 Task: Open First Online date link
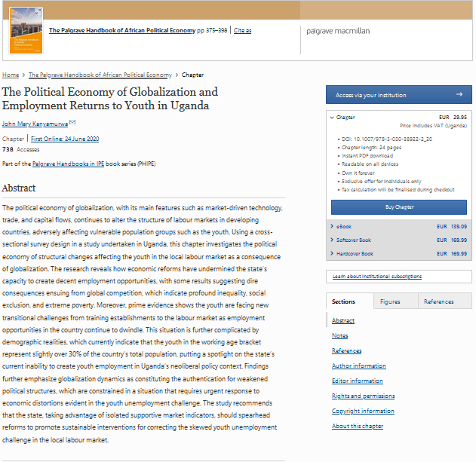pyautogui.click(x=64, y=139)
